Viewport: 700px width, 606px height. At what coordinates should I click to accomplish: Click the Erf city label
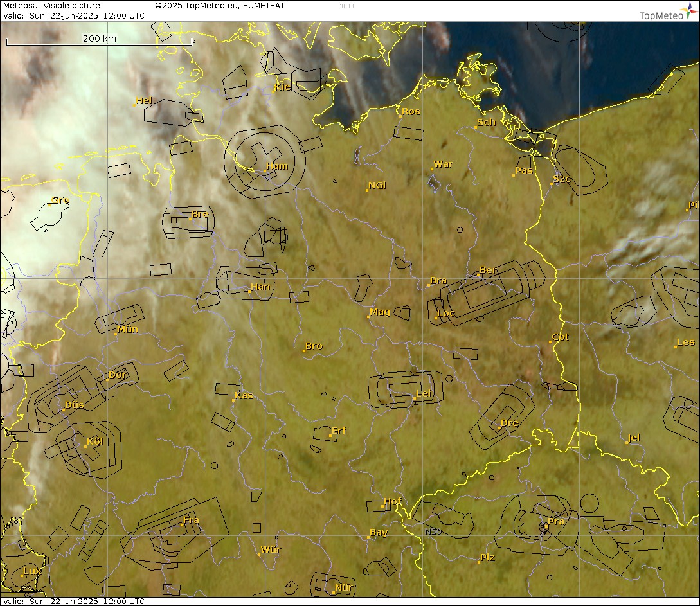pyautogui.click(x=339, y=430)
